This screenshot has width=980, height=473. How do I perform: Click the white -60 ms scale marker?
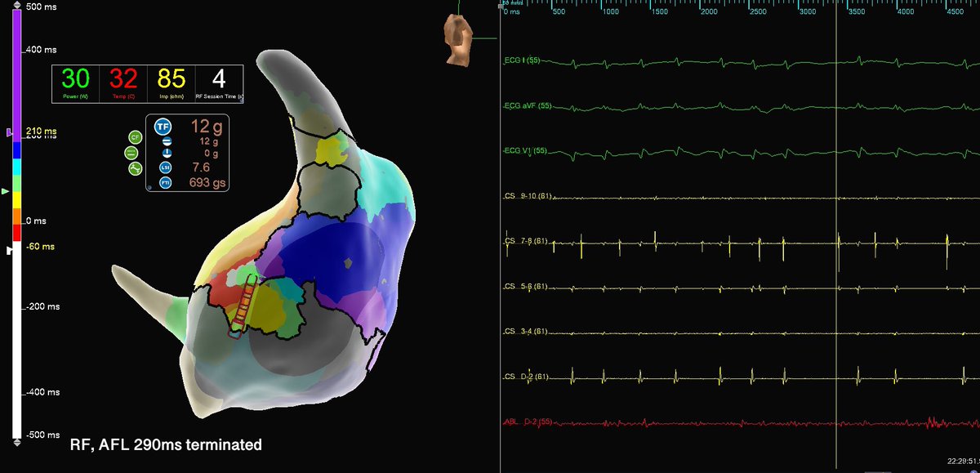(x=10, y=251)
